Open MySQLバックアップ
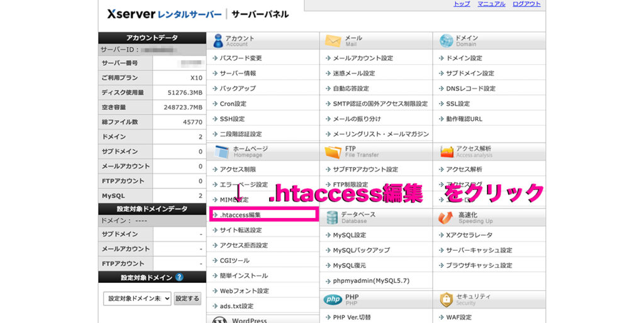This screenshot has height=323, width=644. pos(361,250)
